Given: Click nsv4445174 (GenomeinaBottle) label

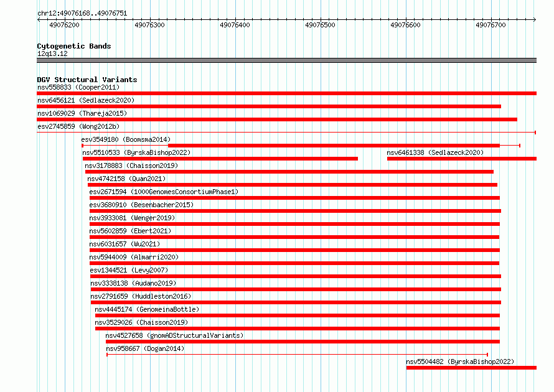Looking at the screenshot, I should point(147,309).
